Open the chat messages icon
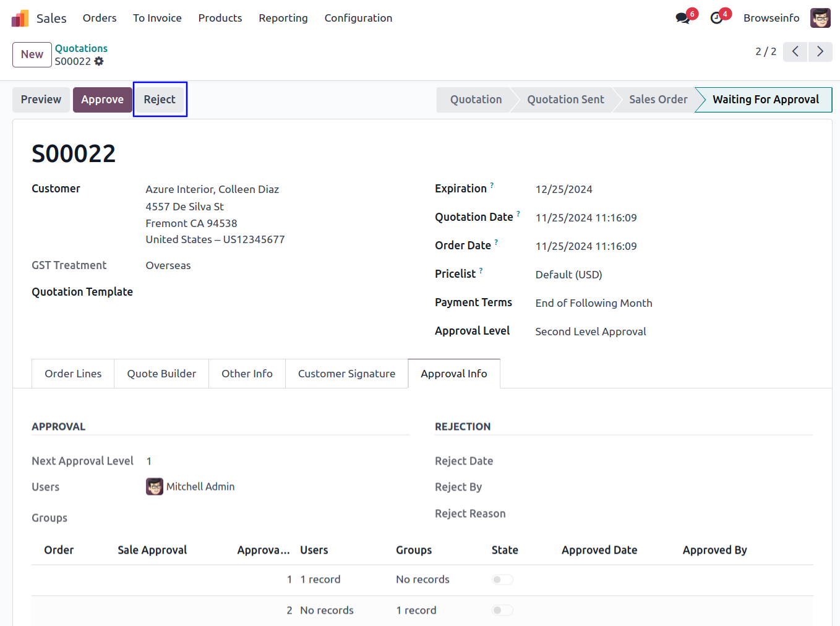The image size is (840, 626). [x=683, y=19]
